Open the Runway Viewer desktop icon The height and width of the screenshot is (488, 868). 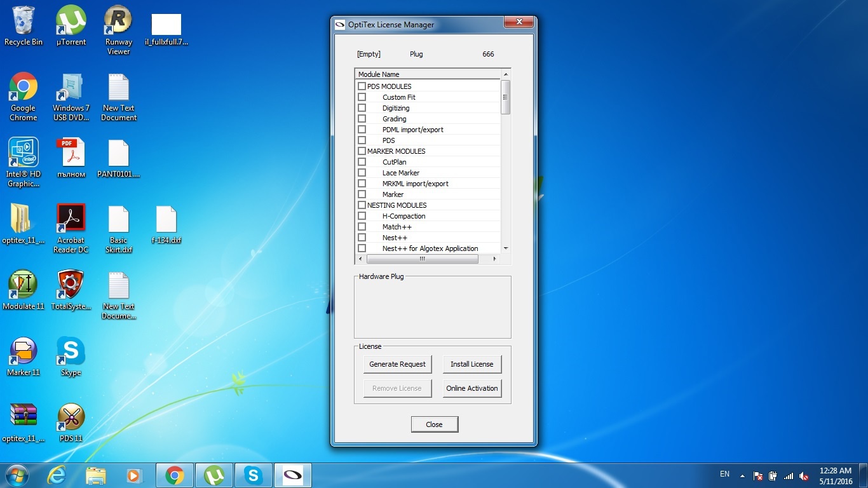pos(118,21)
